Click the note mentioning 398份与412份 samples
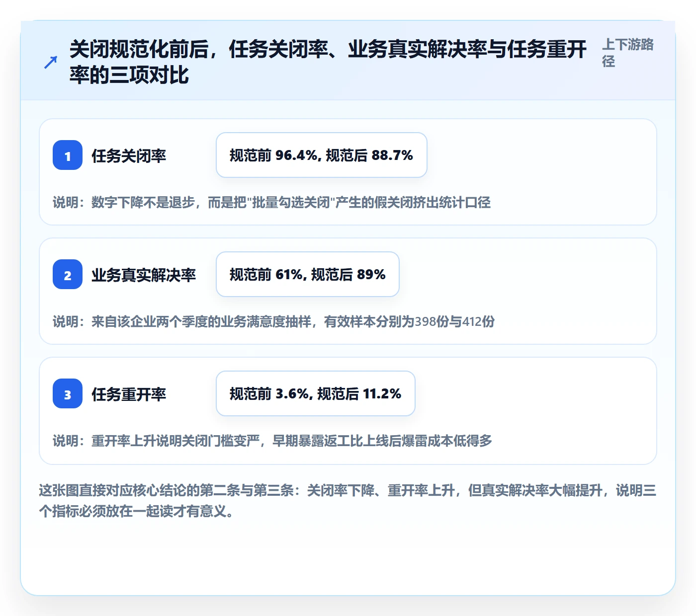Screen dimensions: 696x616 tap(274, 321)
